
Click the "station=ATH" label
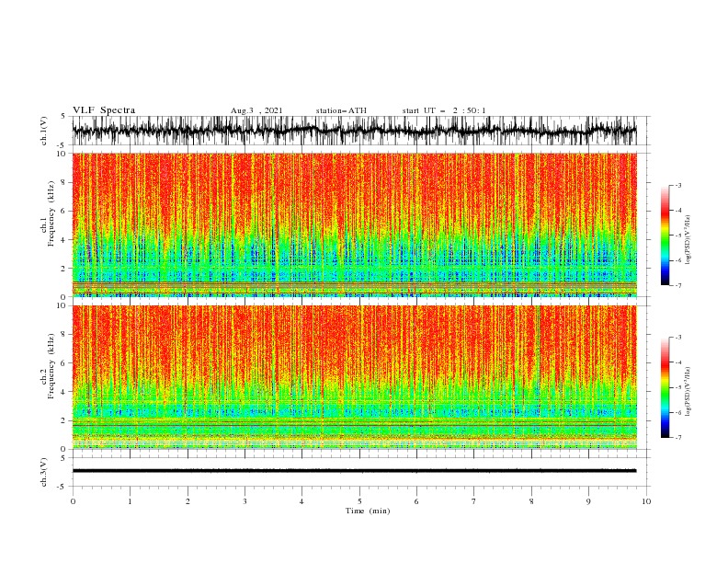[341, 110]
